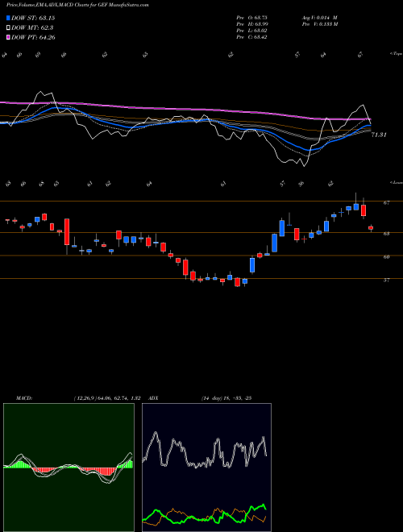This screenshot has width=403, height=532.
Task: Click the chart title for GEF MunafaSutra.com
Action: click(77, 5)
